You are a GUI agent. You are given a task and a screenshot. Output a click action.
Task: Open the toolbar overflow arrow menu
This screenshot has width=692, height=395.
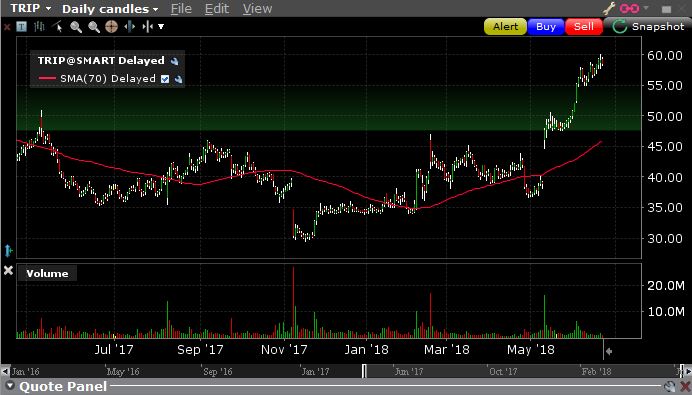[x=161, y=27]
